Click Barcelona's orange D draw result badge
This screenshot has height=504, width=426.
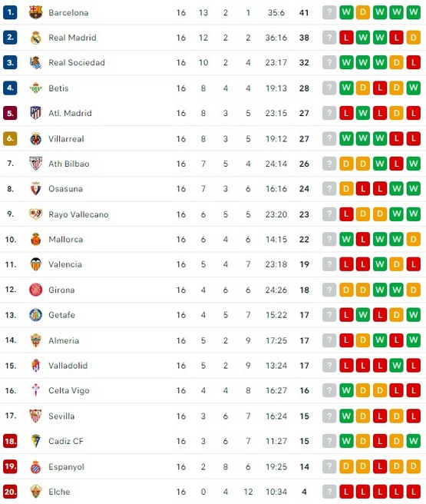click(x=363, y=12)
